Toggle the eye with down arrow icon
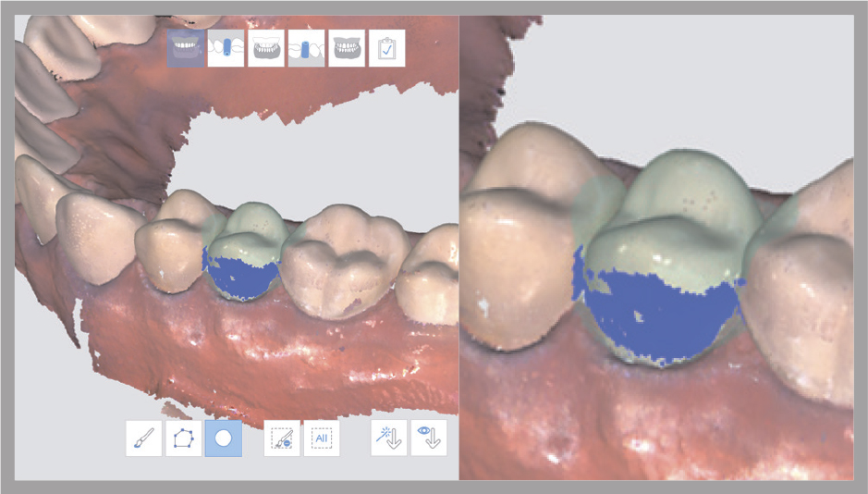This screenshot has height=494, width=868. (x=428, y=438)
